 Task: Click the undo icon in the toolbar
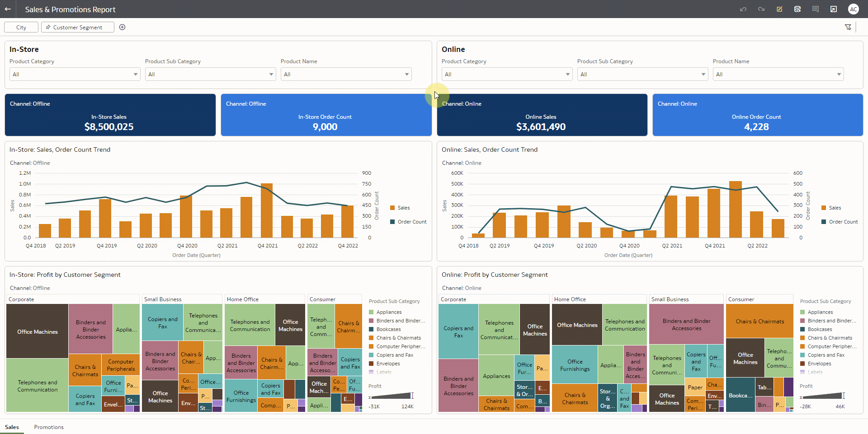[x=743, y=9]
